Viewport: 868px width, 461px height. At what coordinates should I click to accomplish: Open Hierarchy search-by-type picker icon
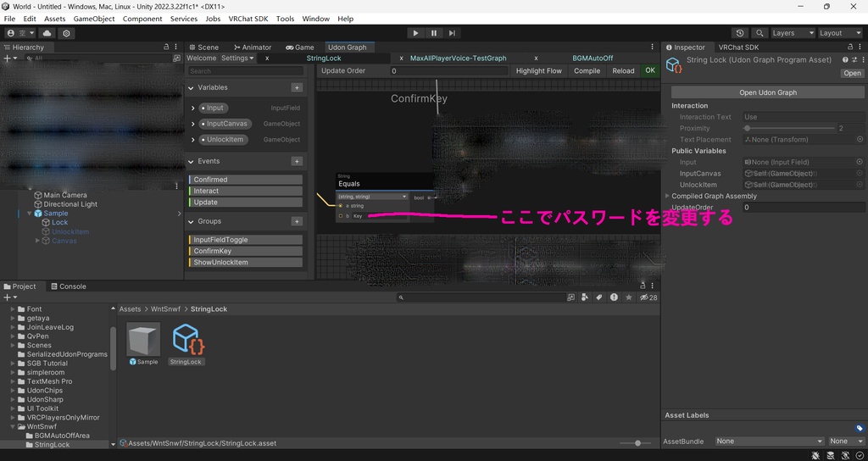click(176, 58)
